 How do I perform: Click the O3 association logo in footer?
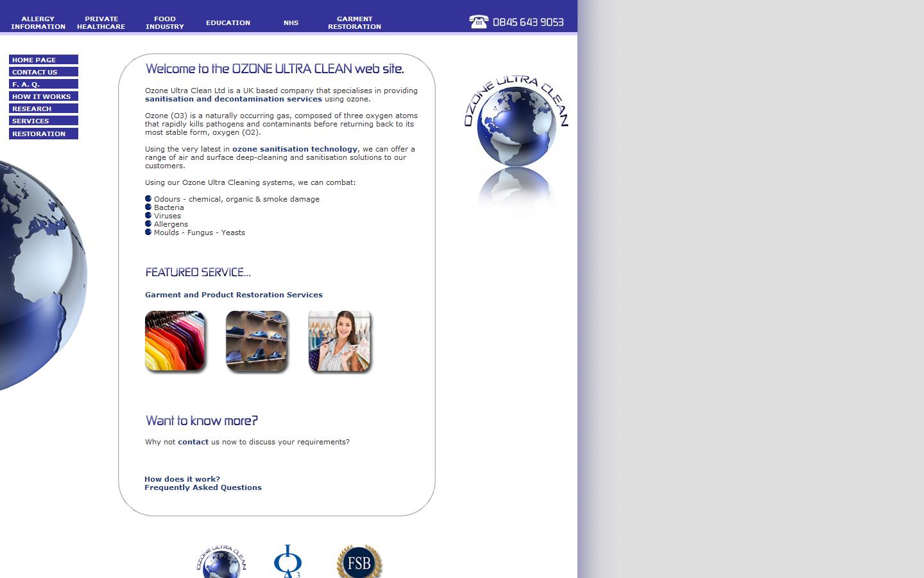[287, 562]
